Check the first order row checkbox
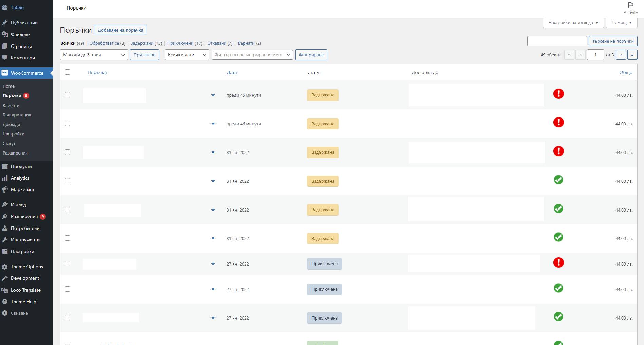This screenshot has height=345, width=644. coord(68,95)
